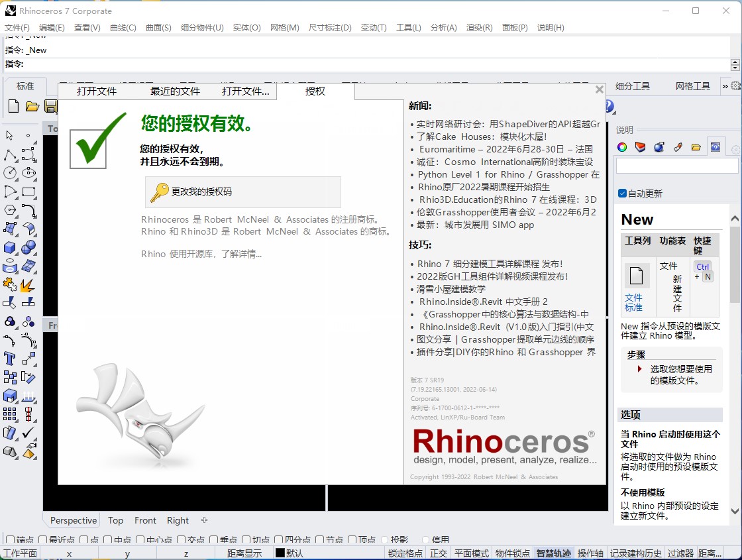Toggle 锁定格点 grid snap in status bar

pyautogui.click(x=405, y=553)
